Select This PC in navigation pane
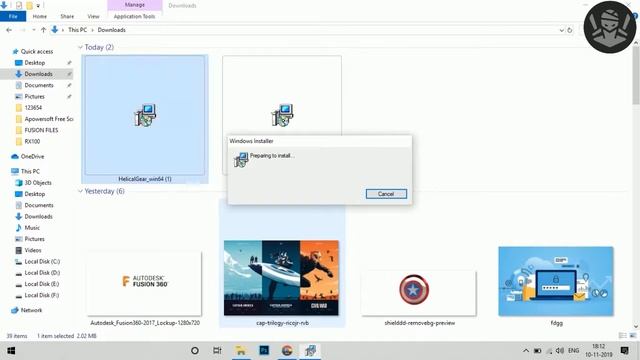Viewport: 640px width, 360px height. (30, 171)
